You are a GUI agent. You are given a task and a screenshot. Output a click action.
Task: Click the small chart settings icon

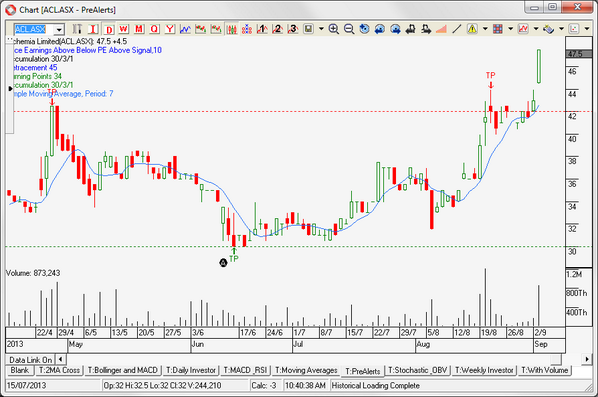pos(574,29)
